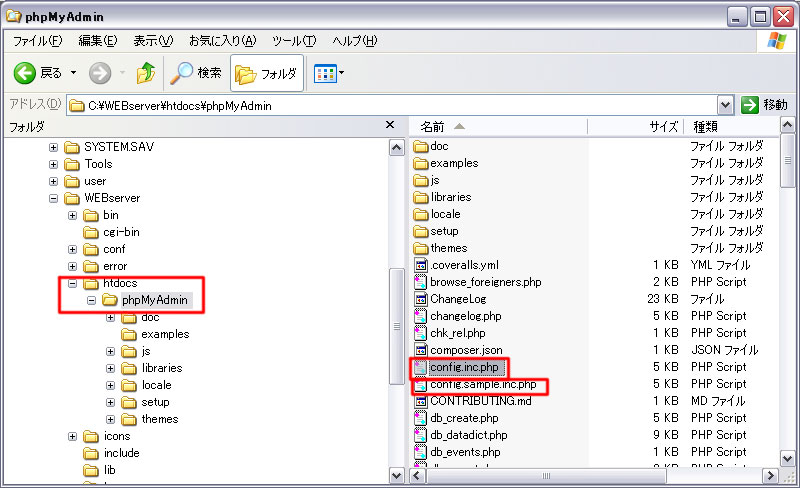The width and height of the screenshot is (800, 488).
Task: Select the include folder in tree
Action: [x=111, y=453]
